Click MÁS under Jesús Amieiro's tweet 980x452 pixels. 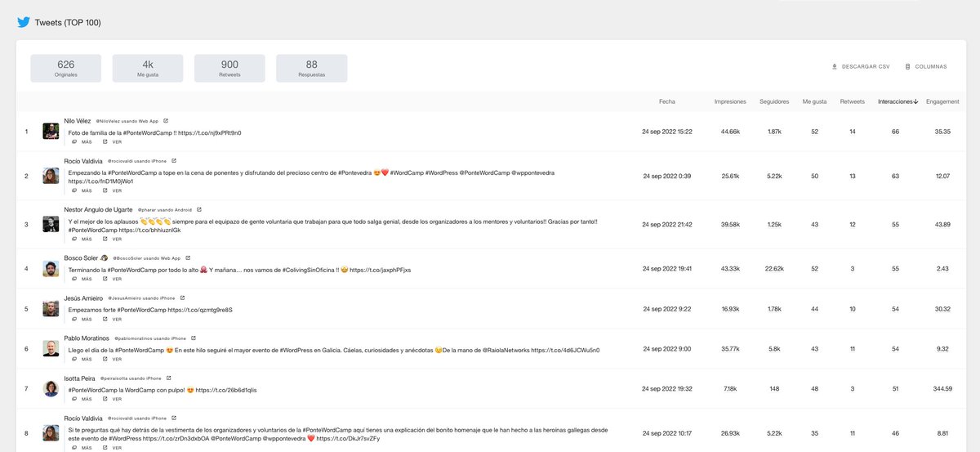click(82, 319)
